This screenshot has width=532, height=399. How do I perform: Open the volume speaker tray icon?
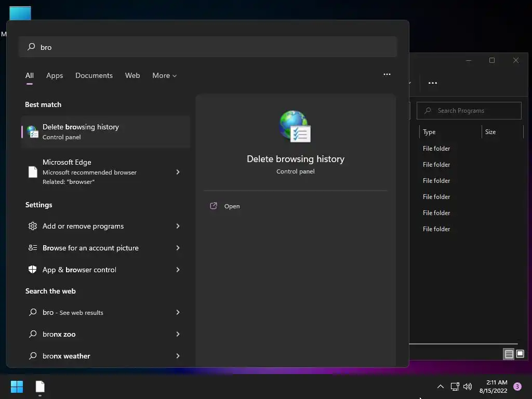click(468, 387)
